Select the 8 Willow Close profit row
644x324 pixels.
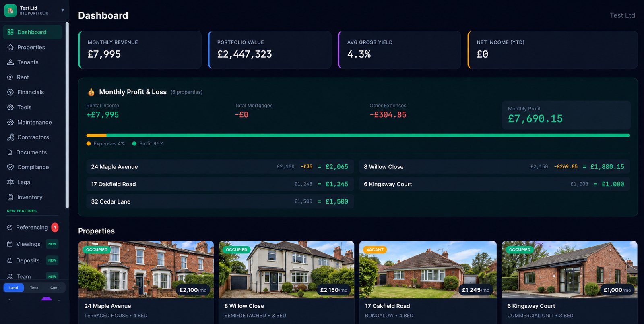[x=494, y=166]
